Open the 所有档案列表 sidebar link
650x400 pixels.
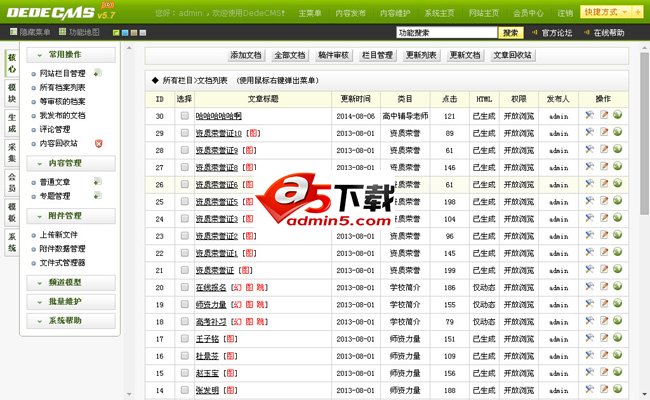62,87
